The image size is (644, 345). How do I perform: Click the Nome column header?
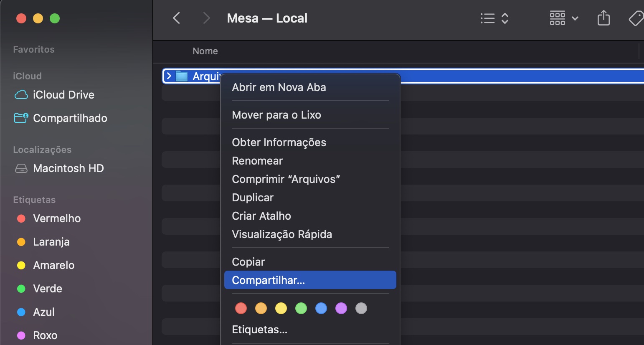tap(205, 51)
